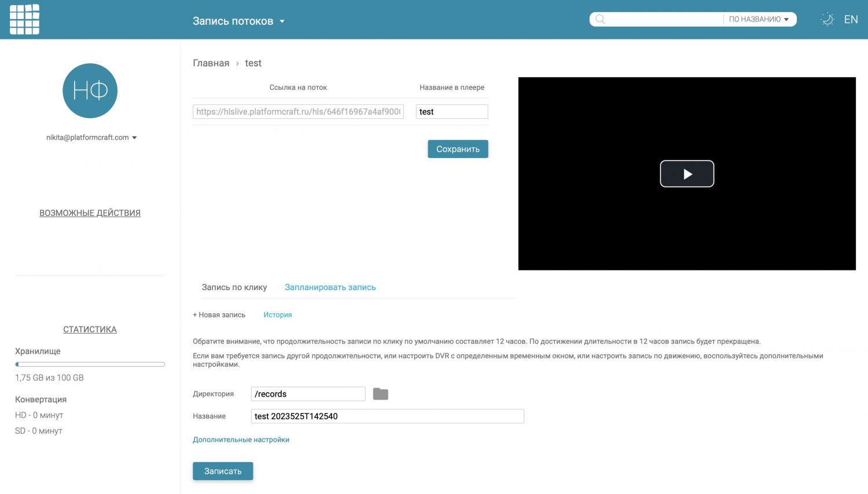Click the grid logo icon in header
The width and height of the screenshot is (868, 494).
point(24,20)
